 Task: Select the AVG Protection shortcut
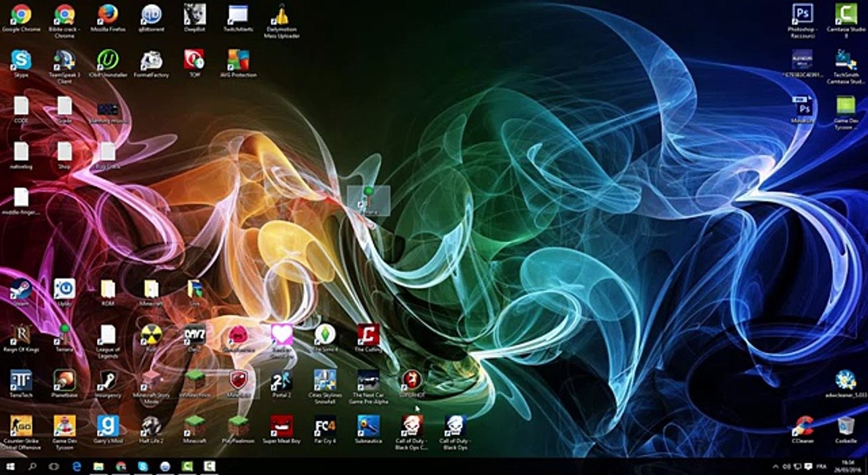[x=238, y=65]
